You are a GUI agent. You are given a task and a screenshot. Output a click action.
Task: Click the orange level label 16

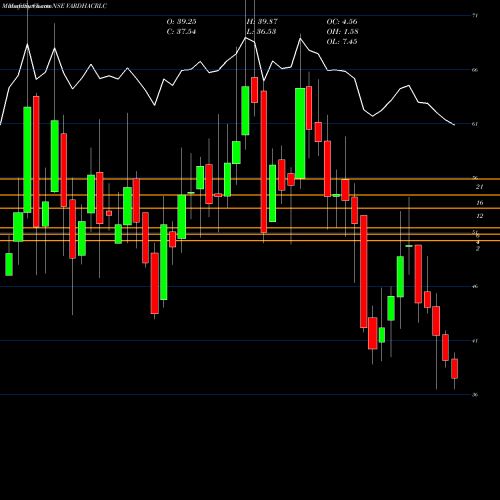click(479, 203)
